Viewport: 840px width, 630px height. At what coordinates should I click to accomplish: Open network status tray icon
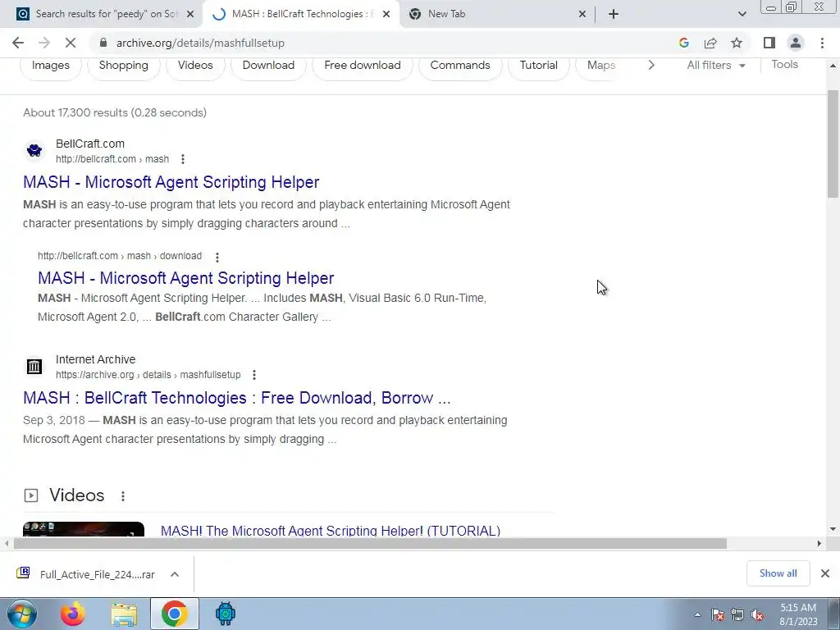[x=737, y=615]
